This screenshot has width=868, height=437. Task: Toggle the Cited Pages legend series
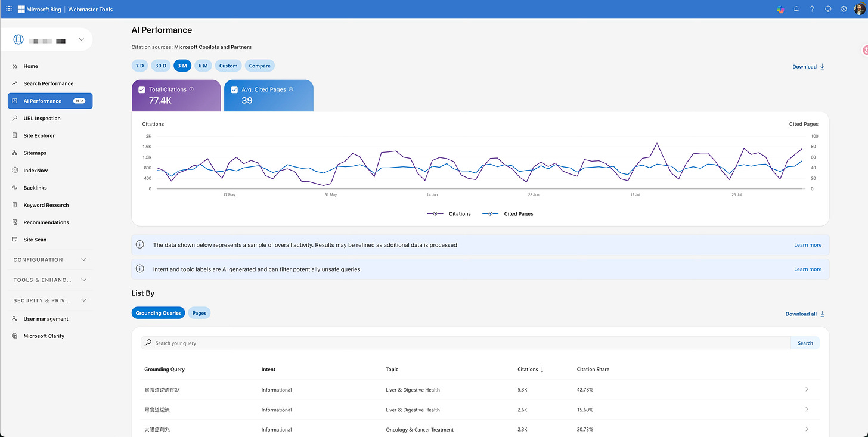tap(507, 213)
